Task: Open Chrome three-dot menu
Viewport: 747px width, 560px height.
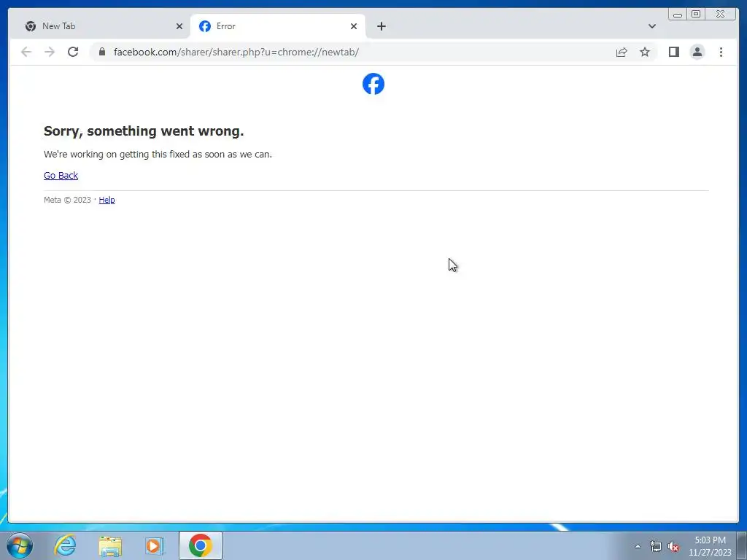Action: click(721, 52)
